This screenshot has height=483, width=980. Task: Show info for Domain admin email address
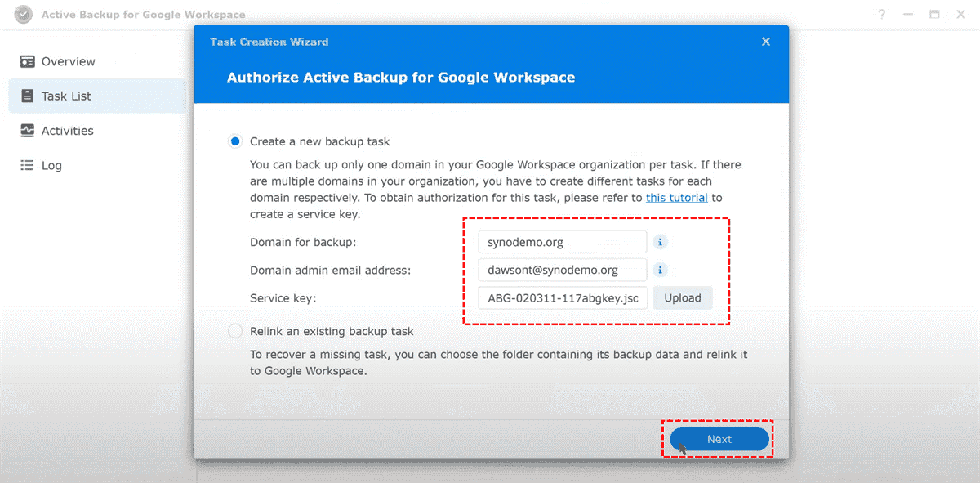(x=661, y=270)
